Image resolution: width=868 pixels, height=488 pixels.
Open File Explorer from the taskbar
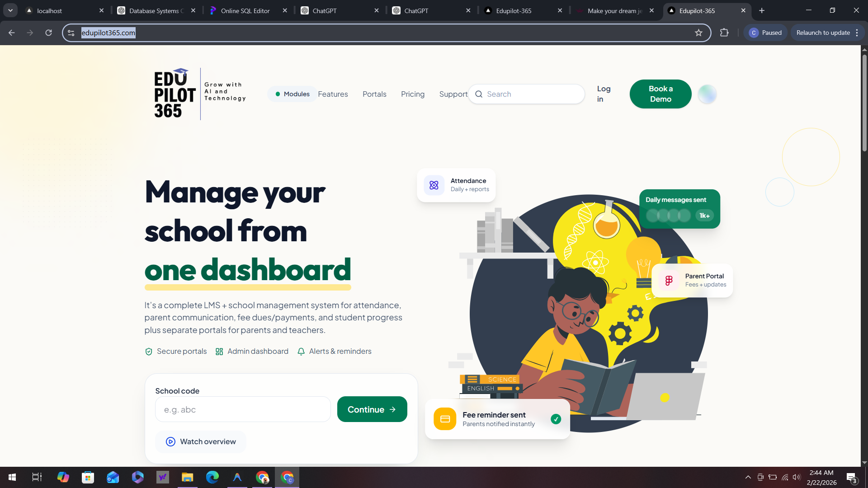pos(187,478)
